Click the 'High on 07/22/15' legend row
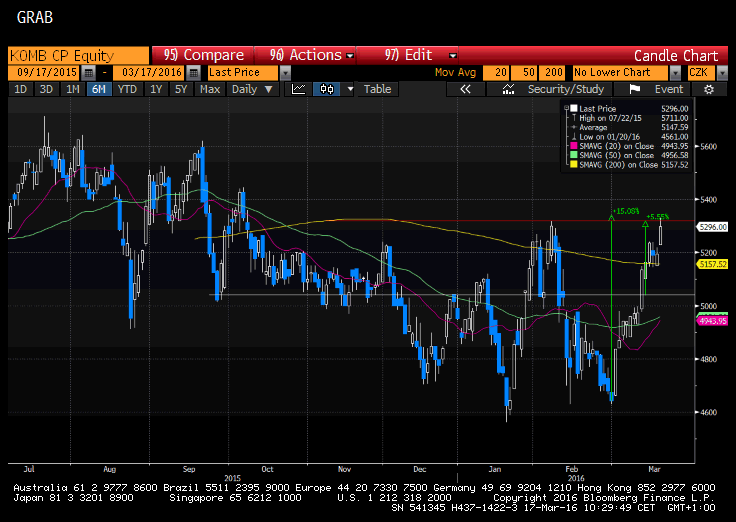 click(627, 118)
